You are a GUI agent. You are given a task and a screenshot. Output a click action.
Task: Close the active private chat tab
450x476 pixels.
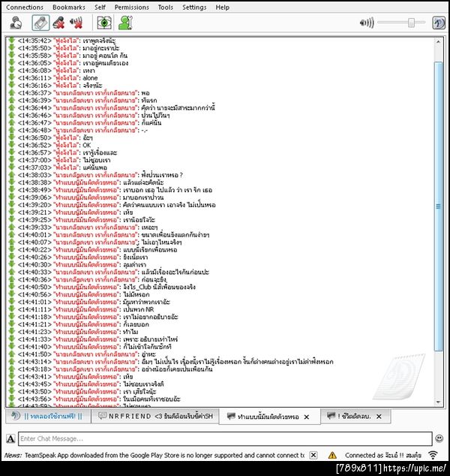pos(307,417)
